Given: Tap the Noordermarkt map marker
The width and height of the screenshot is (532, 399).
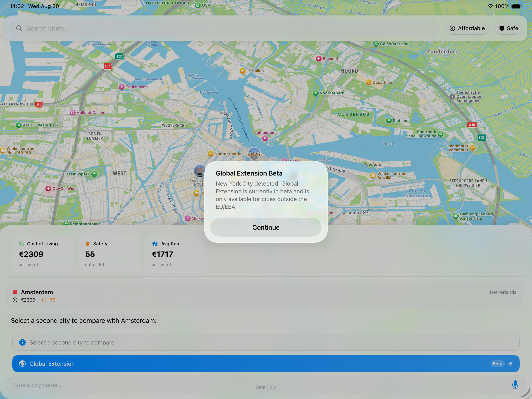Looking at the screenshot, I should click(211, 154).
